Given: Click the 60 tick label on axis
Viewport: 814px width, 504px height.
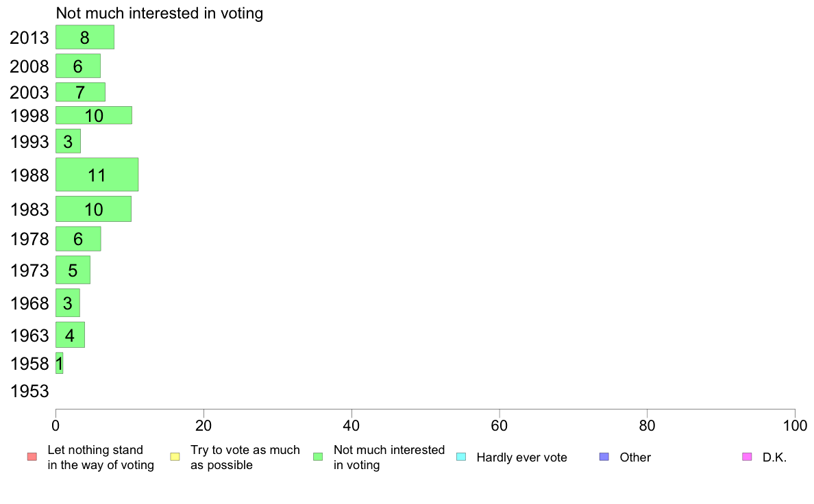Looking at the screenshot, I should pos(500,426).
